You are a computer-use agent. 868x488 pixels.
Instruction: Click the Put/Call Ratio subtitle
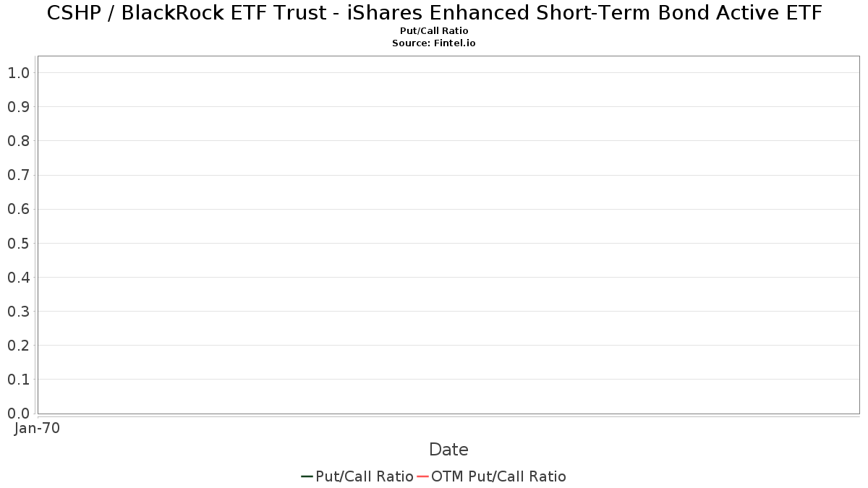coord(434,31)
